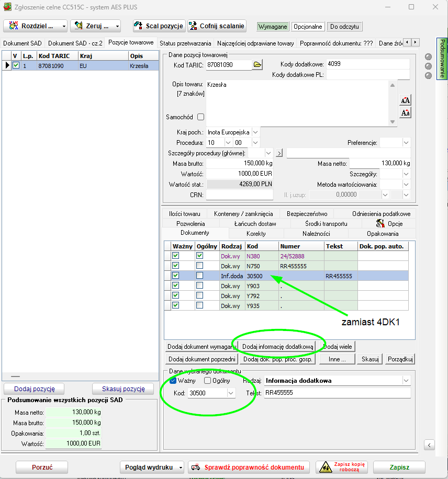Click the AES PLUS application title icon

(x=7, y=7)
